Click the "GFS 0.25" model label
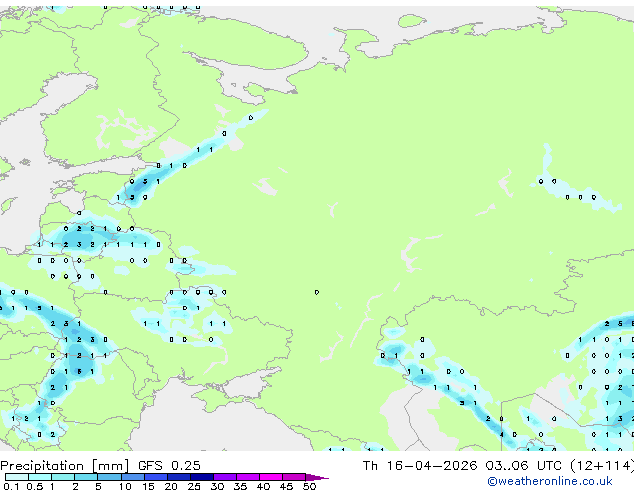This screenshot has width=634, height=490. (169, 466)
